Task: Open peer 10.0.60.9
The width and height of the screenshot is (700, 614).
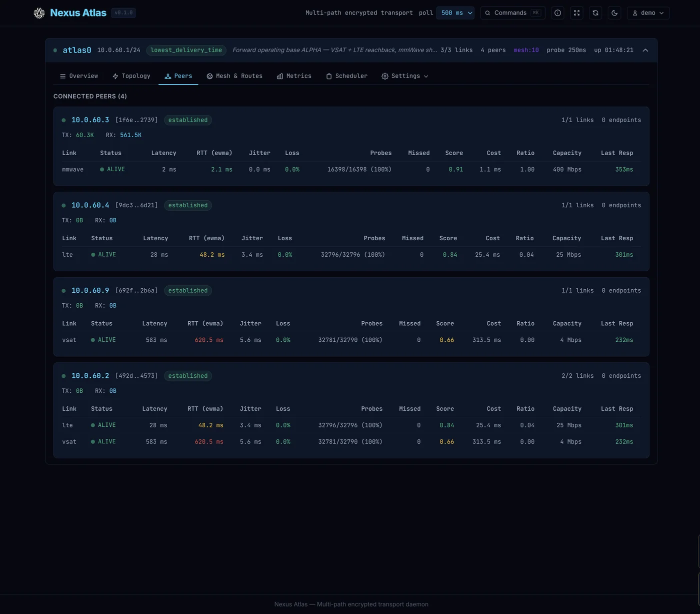Action: (90, 291)
